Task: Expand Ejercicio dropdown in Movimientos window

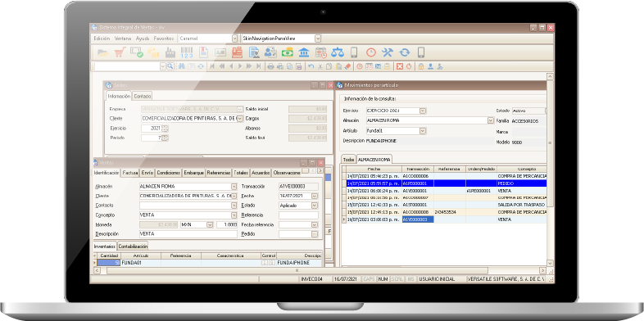Action: pyautogui.click(x=423, y=111)
